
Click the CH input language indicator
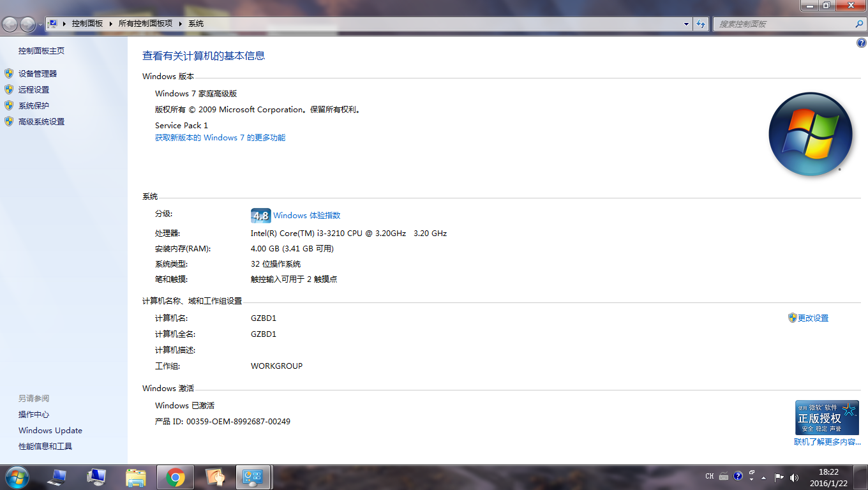710,477
